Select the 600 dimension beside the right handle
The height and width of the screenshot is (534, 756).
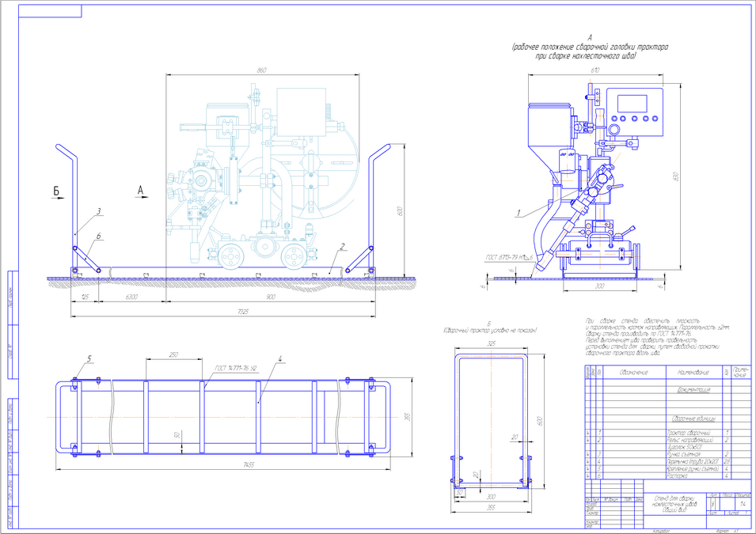coord(399,211)
